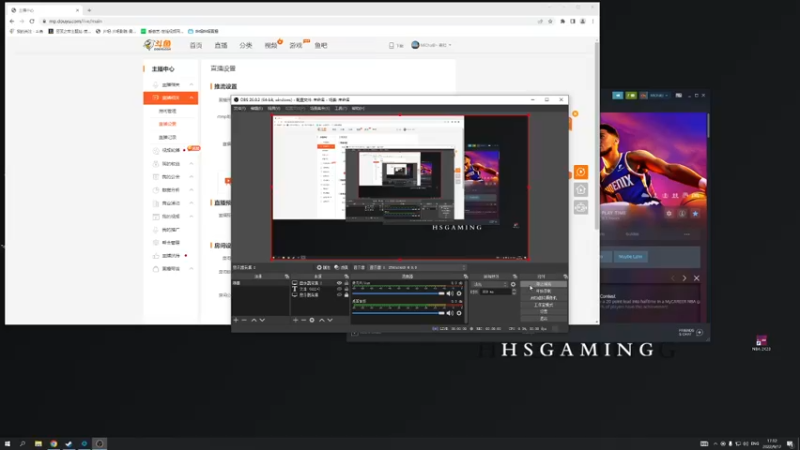Click the Douyu logo in the page header

[157, 45]
